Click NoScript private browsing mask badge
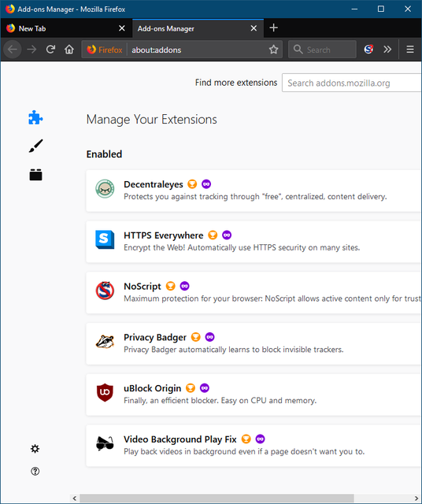The image size is (422, 504). [184, 286]
